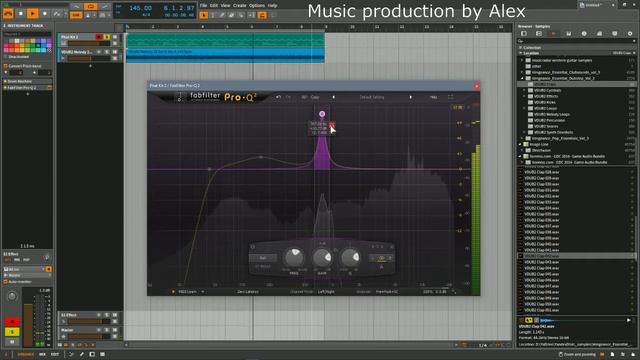
Task: Open the Pre+Post+SC analyzer settings
Action: [x=387, y=292]
